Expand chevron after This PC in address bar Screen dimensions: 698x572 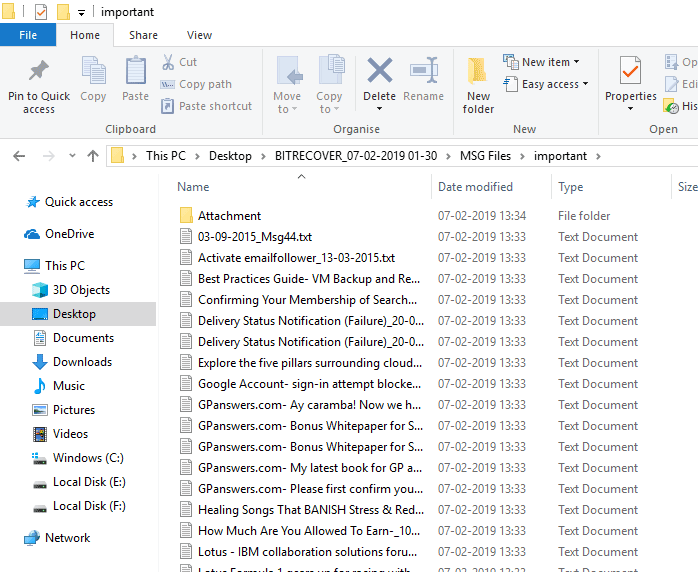tap(197, 156)
